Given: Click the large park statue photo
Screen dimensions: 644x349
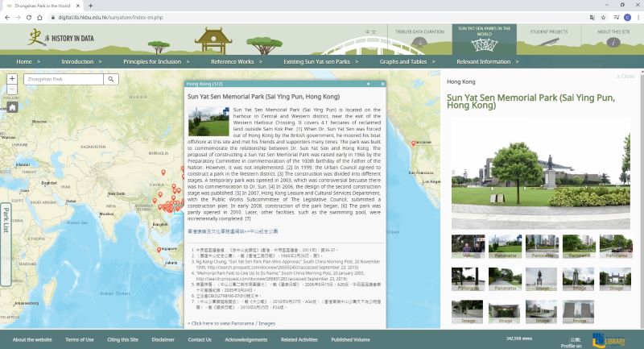Looking at the screenshot, I should click(x=540, y=174).
